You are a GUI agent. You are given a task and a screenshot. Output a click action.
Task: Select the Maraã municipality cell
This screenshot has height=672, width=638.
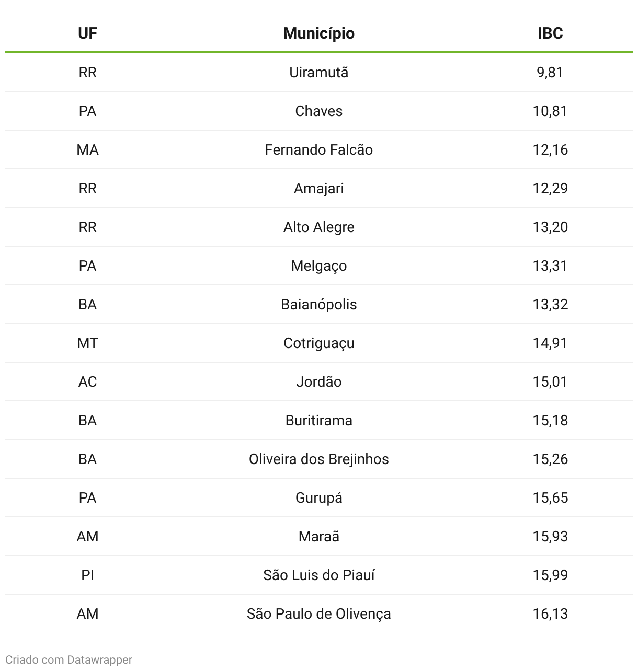[x=319, y=536]
